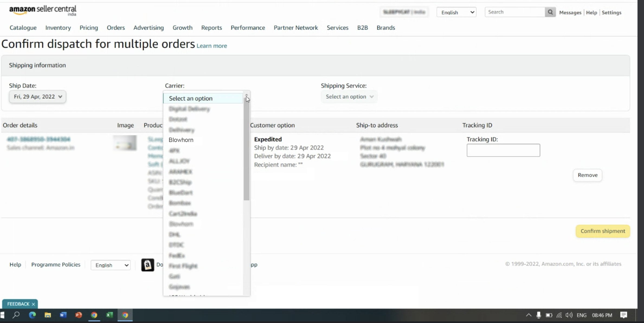Screen dimensions: 644x323
Task: Open PowerPoint from the taskbar
Action: pyautogui.click(x=79, y=315)
